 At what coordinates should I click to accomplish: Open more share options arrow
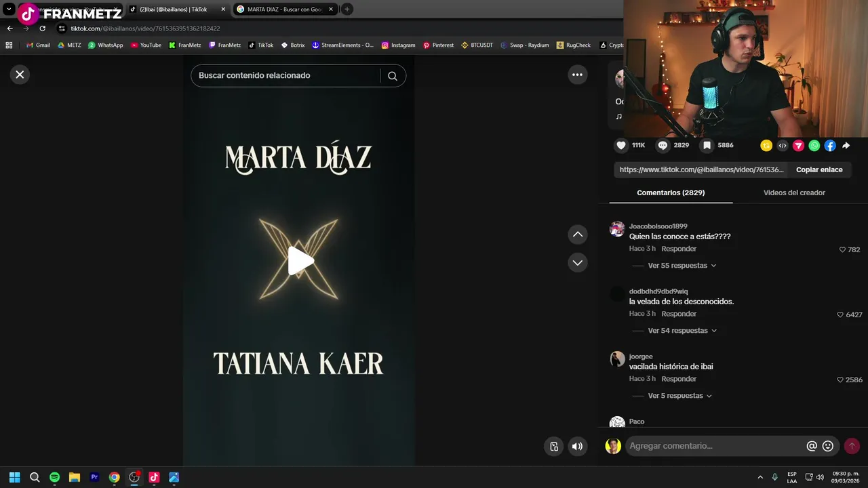click(846, 146)
